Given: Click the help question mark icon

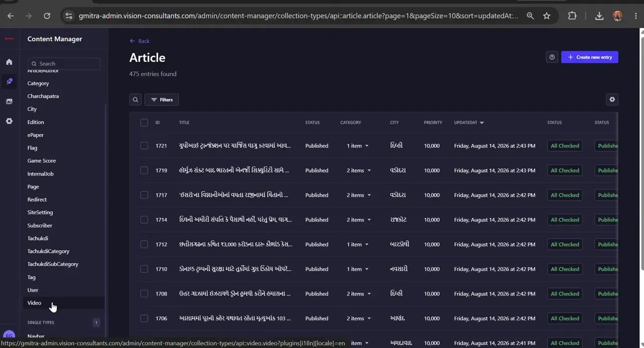Looking at the screenshot, I should coord(552,57).
